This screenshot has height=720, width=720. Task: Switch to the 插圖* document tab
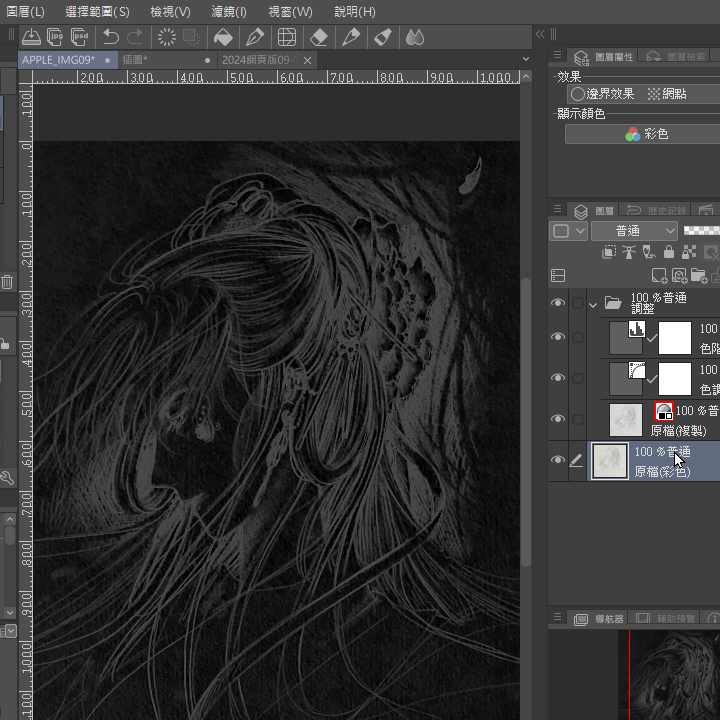(x=135, y=60)
